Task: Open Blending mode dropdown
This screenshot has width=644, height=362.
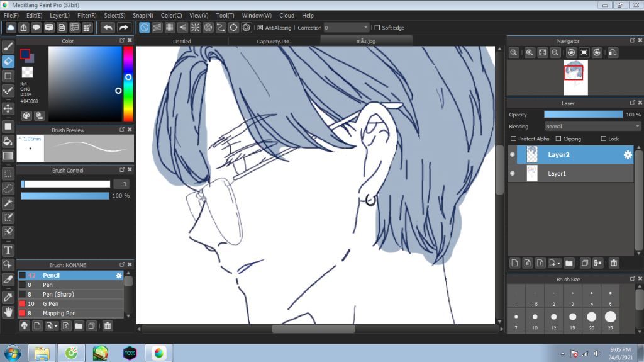Action: tap(592, 127)
